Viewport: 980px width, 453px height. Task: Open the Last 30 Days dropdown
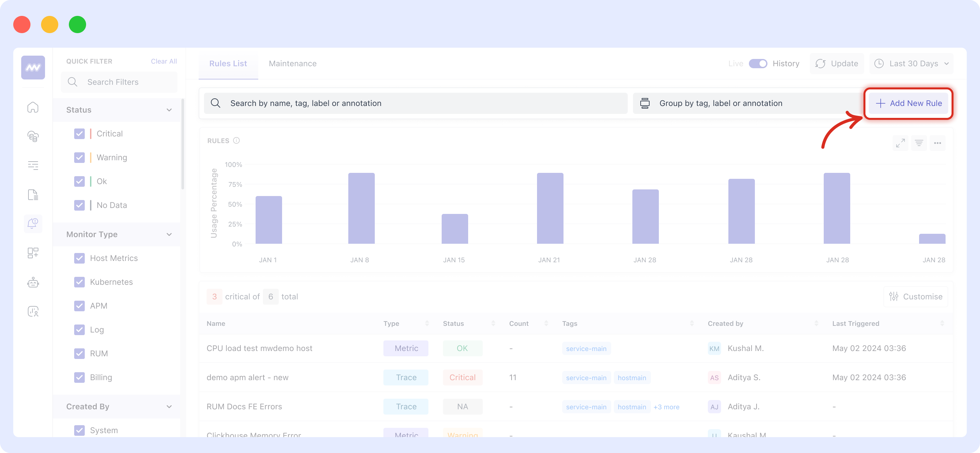pyautogui.click(x=912, y=64)
